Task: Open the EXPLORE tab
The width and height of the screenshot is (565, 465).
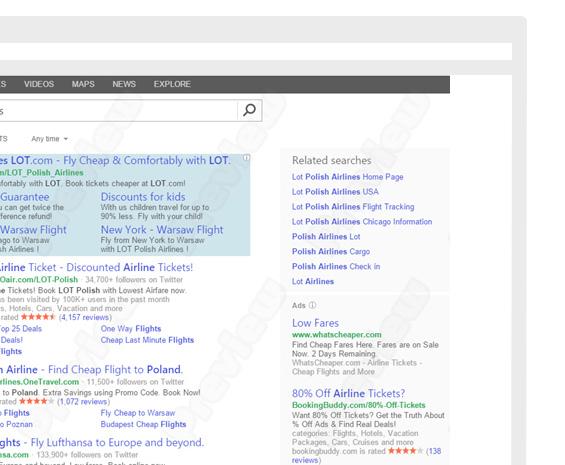Action: 172,84
